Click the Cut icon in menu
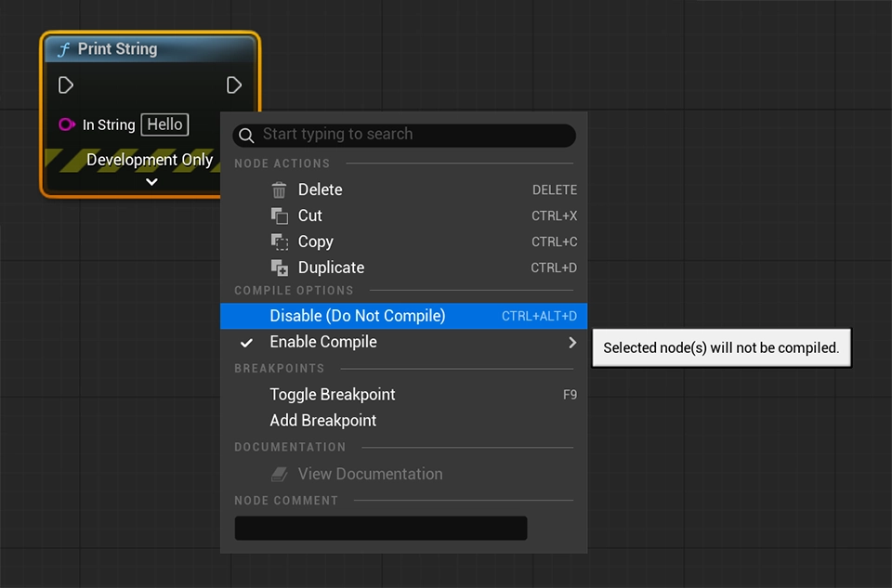The image size is (892, 588). click(280, 216)
